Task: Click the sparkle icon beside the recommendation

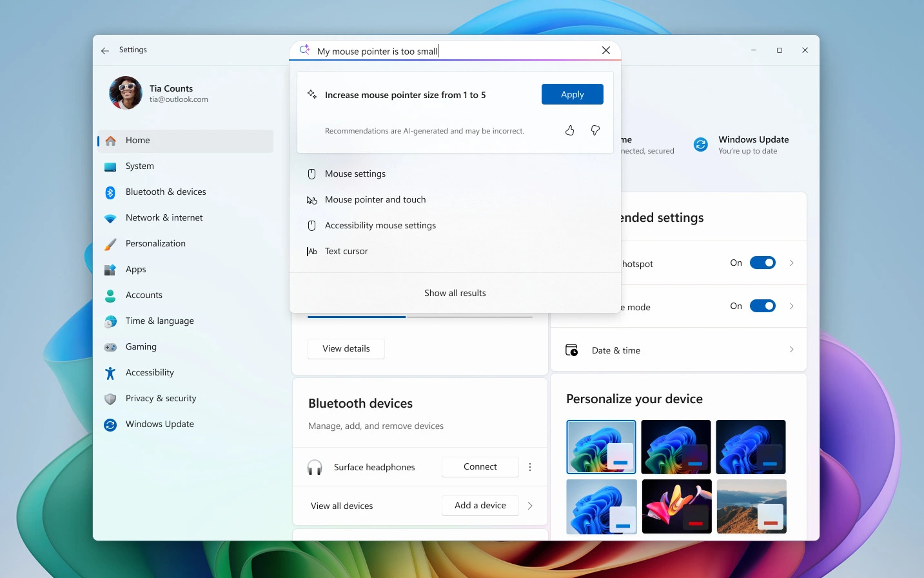Action: pos(312,94)
